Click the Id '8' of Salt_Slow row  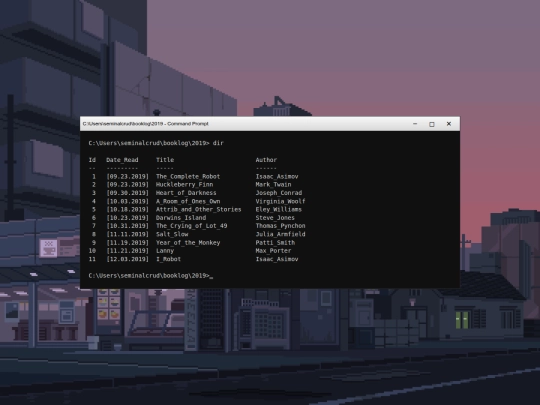click(94, 234)
